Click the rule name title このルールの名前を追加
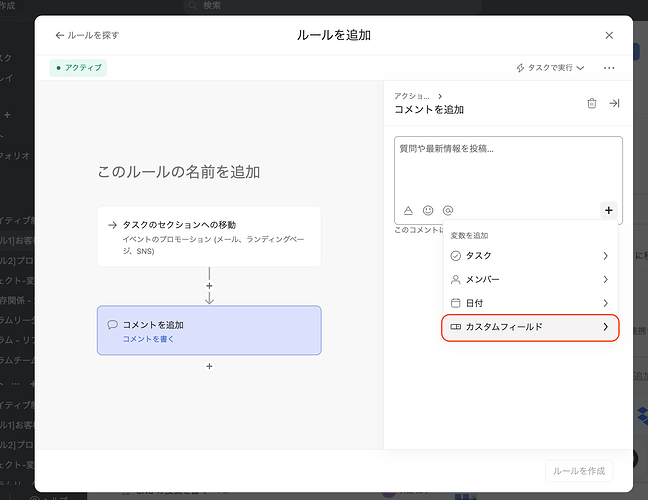The height and width of the screenshot is (500, 648). click(x=179, y=172)
